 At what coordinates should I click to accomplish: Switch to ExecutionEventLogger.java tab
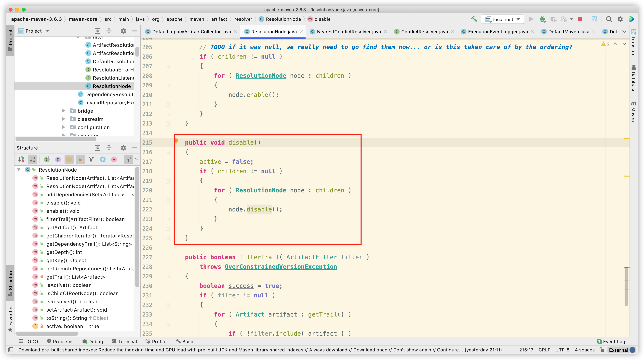click(x=498, y=31)
